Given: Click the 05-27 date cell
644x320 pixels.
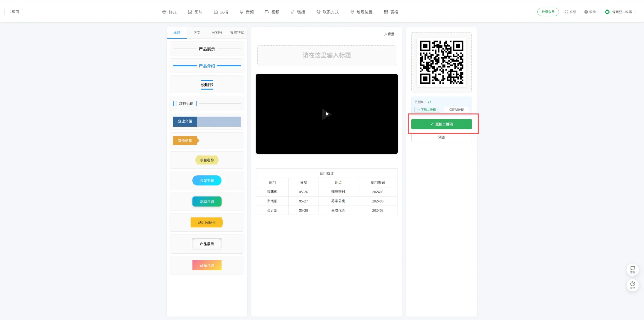Looking at the screenshot, I should point(303,201).
